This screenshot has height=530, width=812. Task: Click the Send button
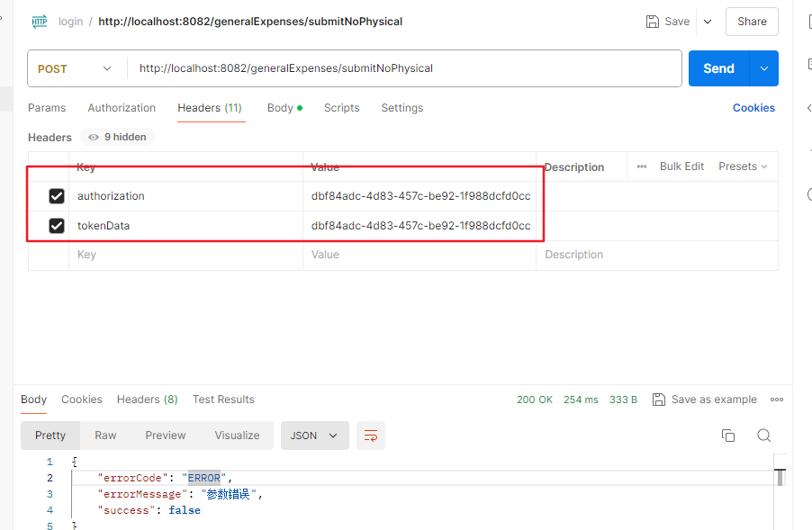[718, 67]
